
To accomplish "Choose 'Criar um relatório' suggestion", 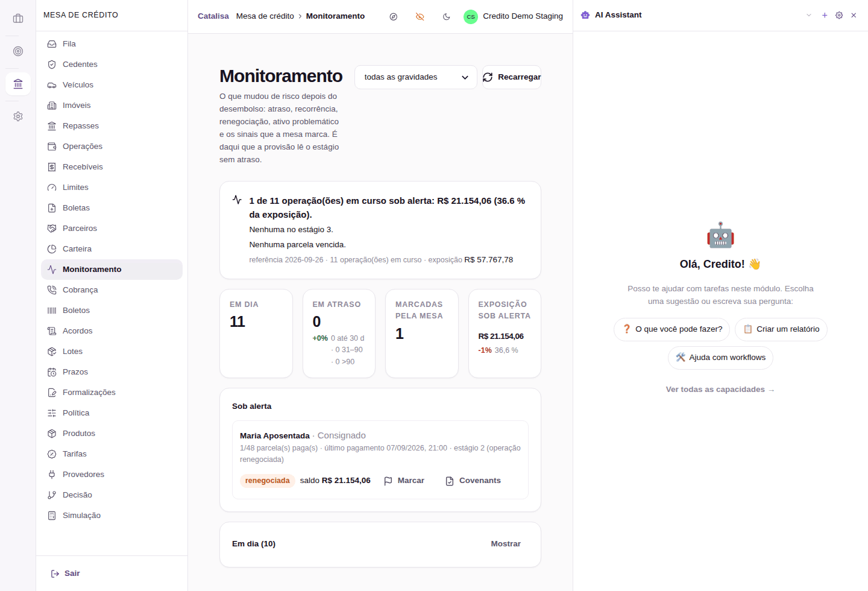I will pos(781,329).
